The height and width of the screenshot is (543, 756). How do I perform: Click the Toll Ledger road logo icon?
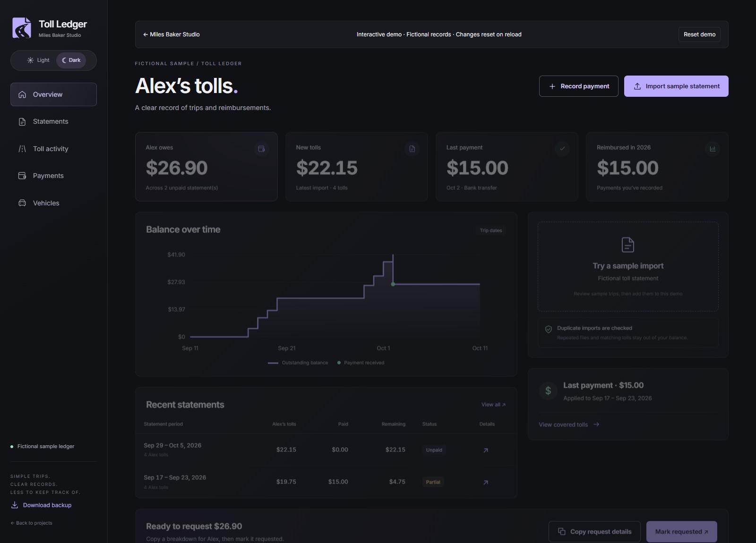pos(22,28)
